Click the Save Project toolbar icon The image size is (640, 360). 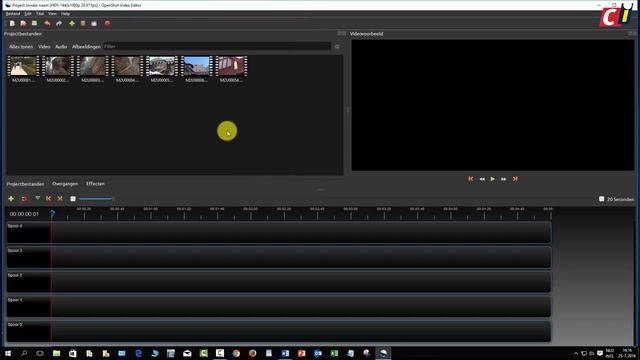click(x=34, y=24)
